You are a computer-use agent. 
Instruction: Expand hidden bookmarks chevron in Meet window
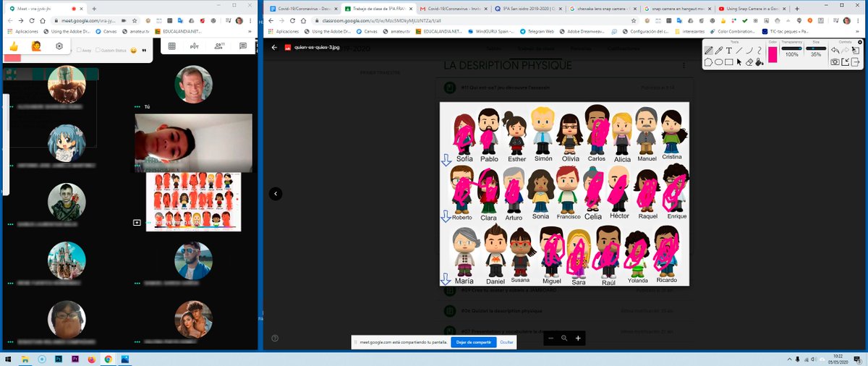(x=249, y=32)
